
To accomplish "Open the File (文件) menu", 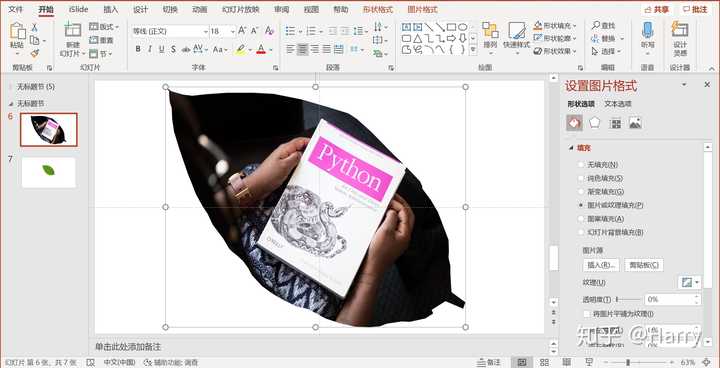I will (x=16, y=9).
